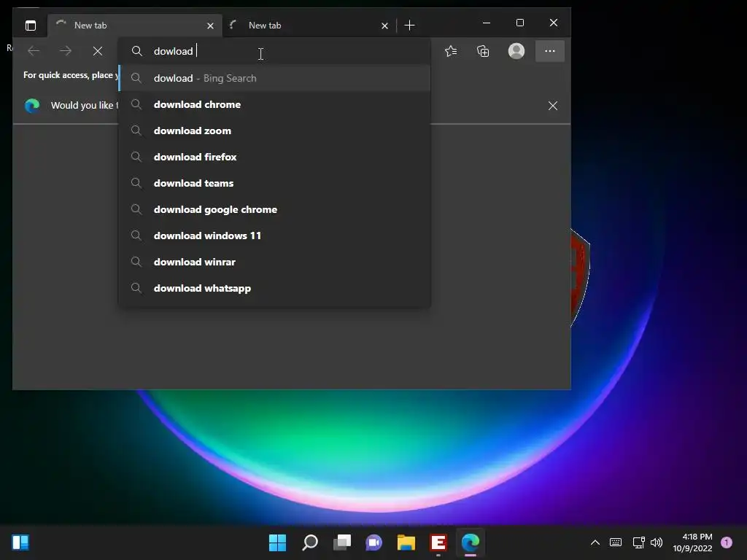Open Settings and more ellipsis menu

click(550, 51)
